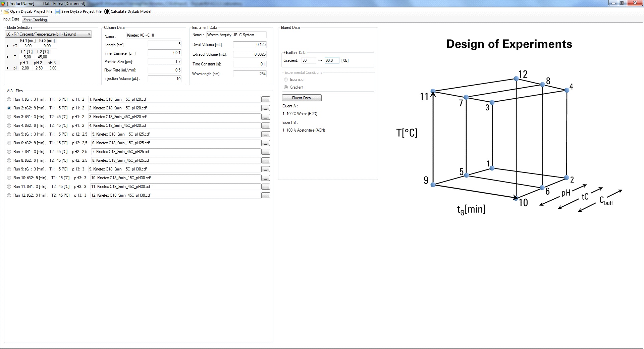The height and width of the screenshot is (349, 644).
Task: Expand the pH row arrow
Action: point(8,68)
